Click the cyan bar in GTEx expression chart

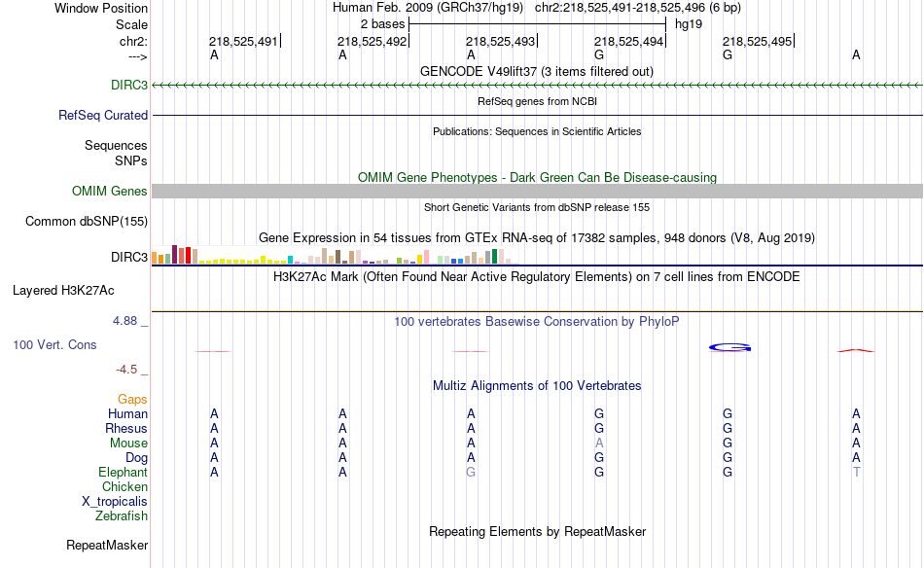tap(291, 260)
